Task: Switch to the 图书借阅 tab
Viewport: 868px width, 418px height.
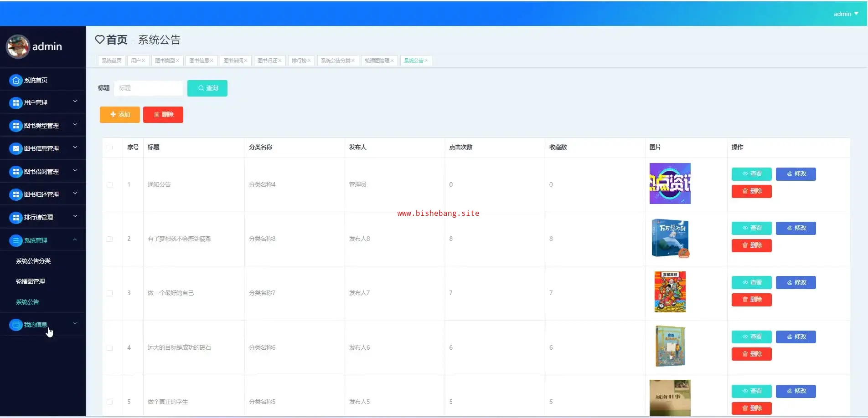Action: pyautogui.click(x=233, y=61)
